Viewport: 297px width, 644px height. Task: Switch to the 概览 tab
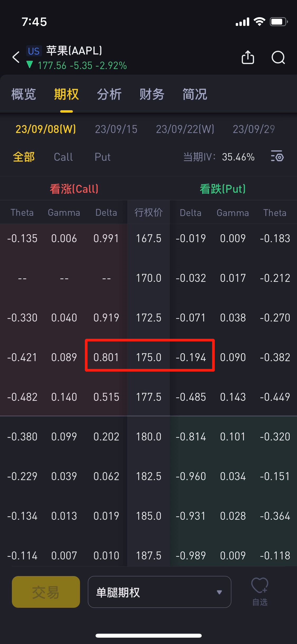(x=24, y=94)
